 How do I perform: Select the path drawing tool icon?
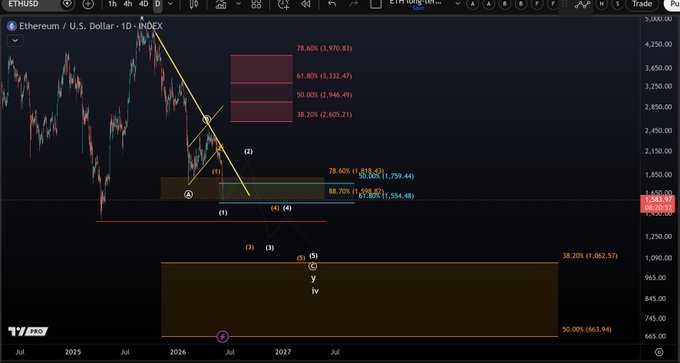point(582,4)
